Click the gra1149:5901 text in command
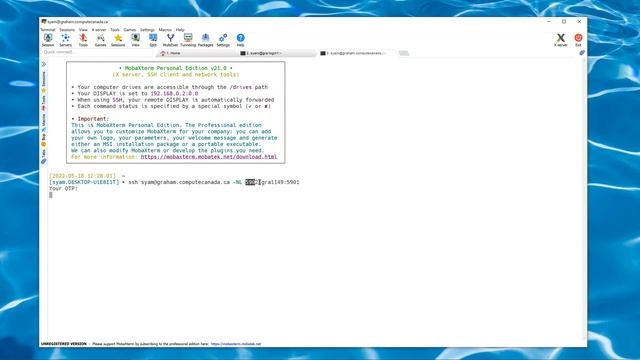640x360 pixels. coord(280,182)
